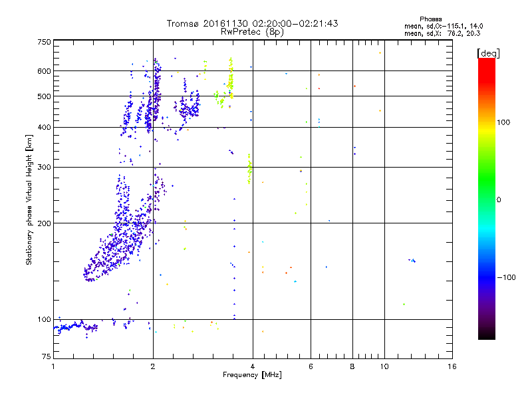Click the 'Phases' heading text
Screen dimensions: 532x399
pyautogui.click(x=430, y=19)
